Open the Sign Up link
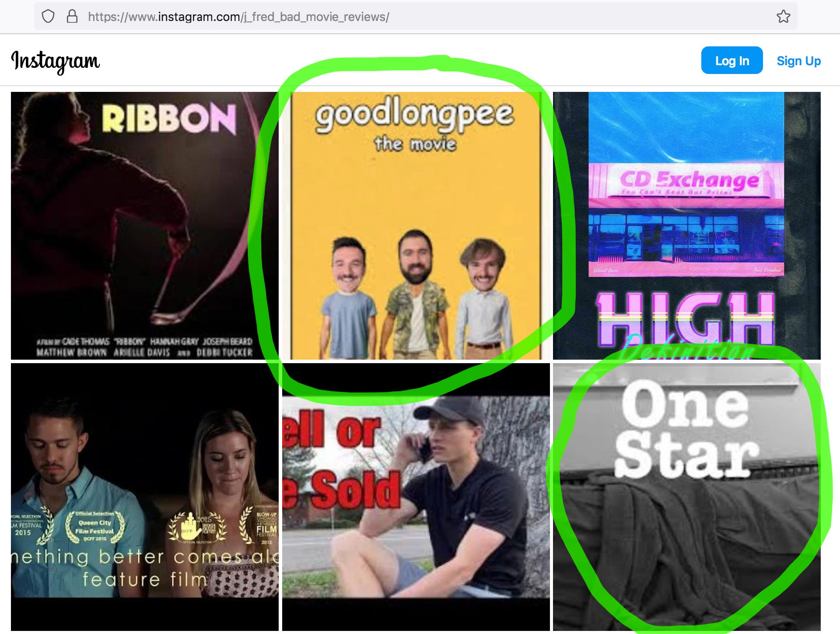This screenshot has height=634, width=840. coord(798,61)
